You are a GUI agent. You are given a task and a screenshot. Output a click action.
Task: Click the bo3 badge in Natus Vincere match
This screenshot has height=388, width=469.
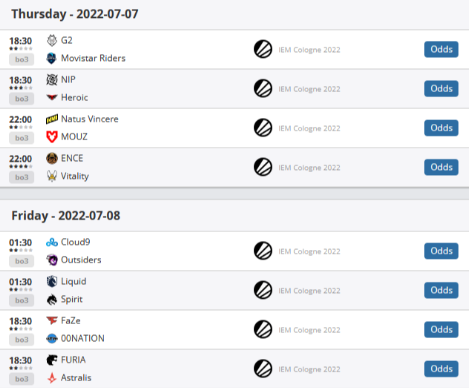[x=22, y=138]
